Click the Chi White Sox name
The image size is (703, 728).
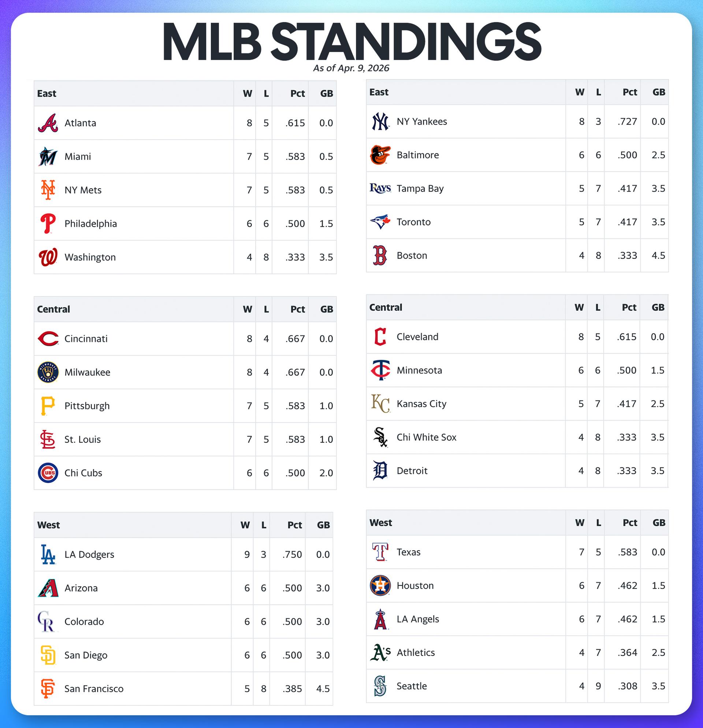click(426, 437)
